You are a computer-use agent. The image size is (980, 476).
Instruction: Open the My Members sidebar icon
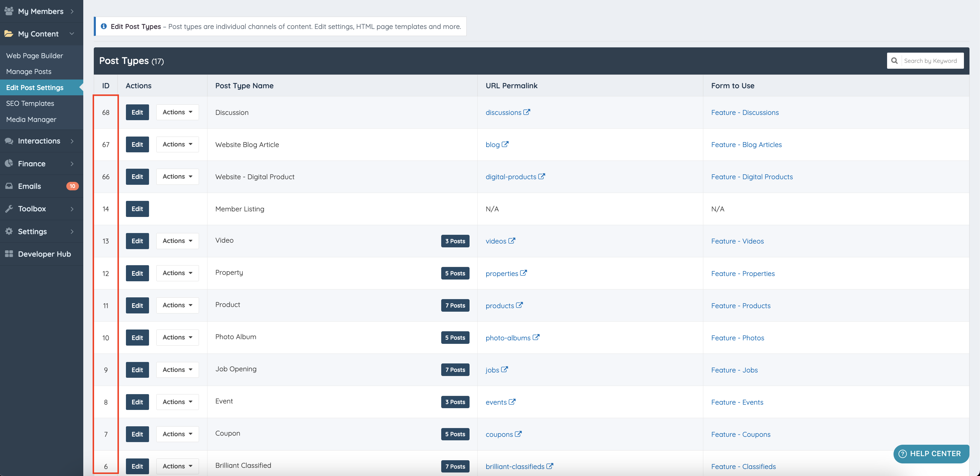(x=10, y=11)
